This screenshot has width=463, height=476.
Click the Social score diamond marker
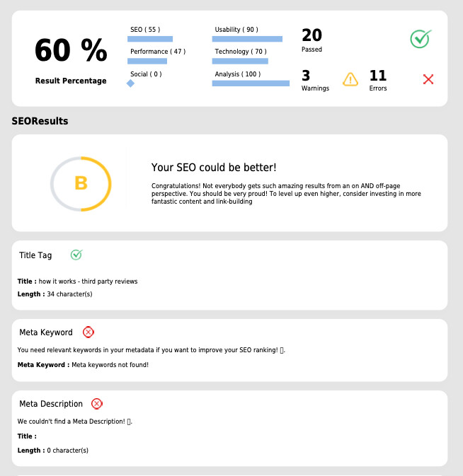click(x=130, y=83)
